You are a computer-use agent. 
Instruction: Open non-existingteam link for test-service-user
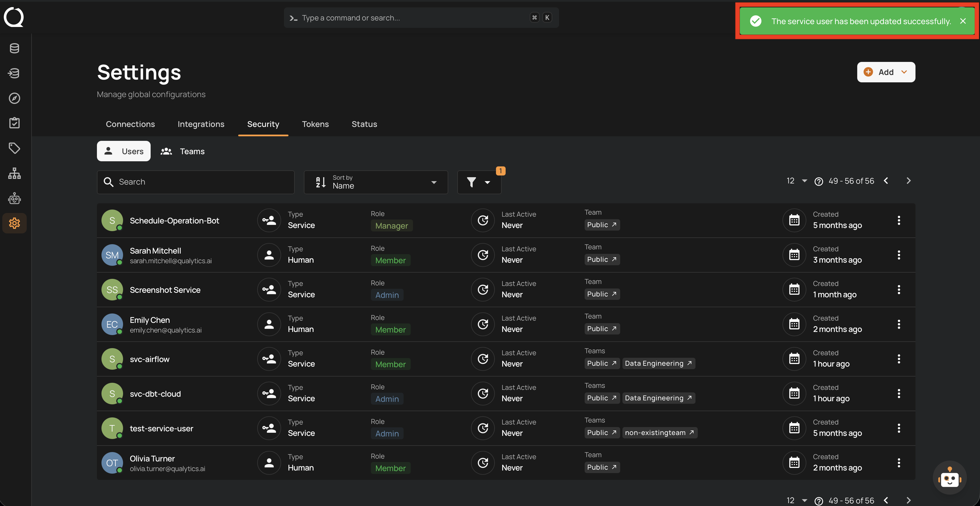coord(660,433)
